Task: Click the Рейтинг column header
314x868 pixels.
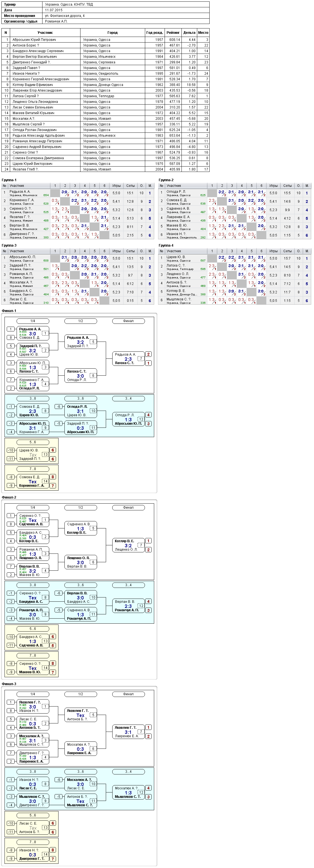Action: [x=173, y=33]
